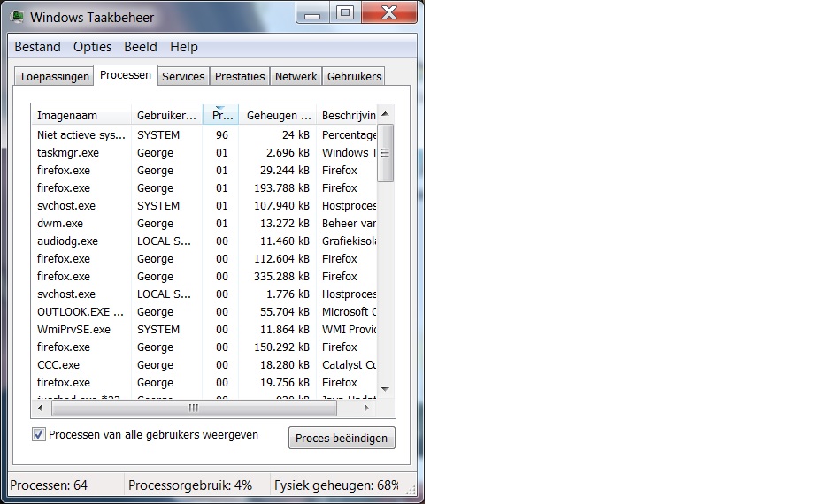Select svchost.exe using 107.940 kB
The height and width of the screenshot is (504, 822).
204,205
